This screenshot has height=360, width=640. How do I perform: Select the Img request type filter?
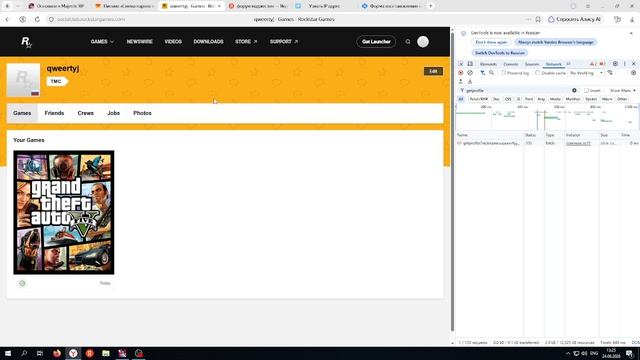pos(541,99)
